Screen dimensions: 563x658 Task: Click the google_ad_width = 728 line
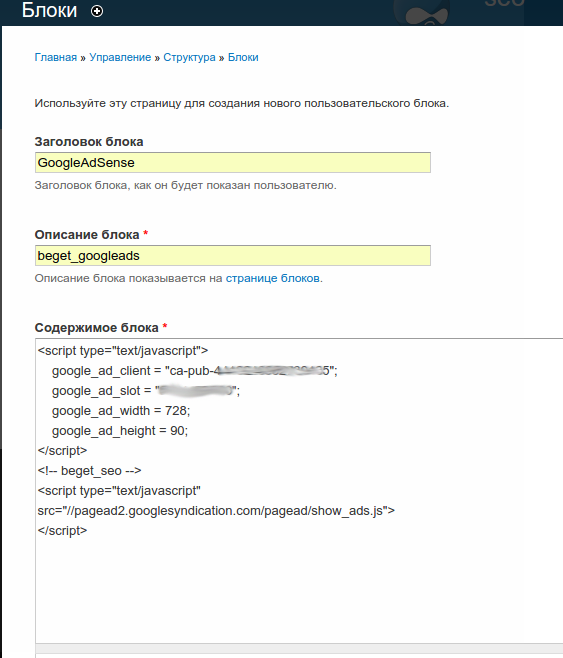pos(121,410)
